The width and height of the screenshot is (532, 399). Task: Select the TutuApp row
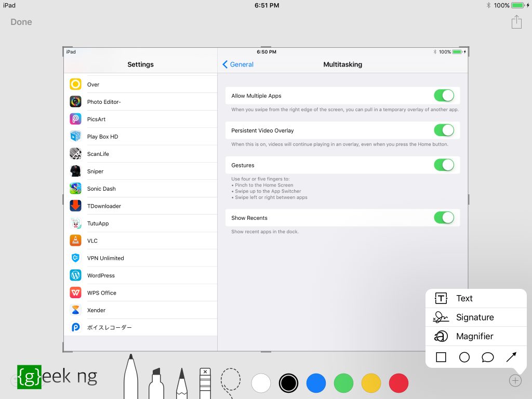(x=140, y=223)
